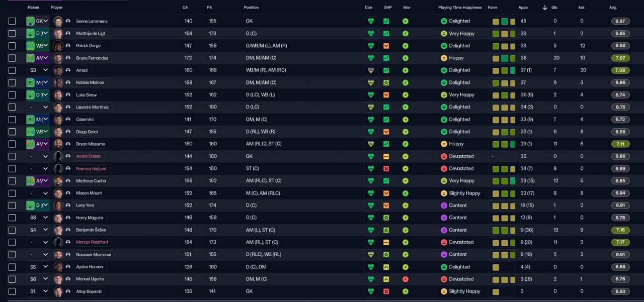Click Kobbie Mainoo's green double-arrow sharpness icon
This screenshot has width=644, height=302.
pos(386,82)
